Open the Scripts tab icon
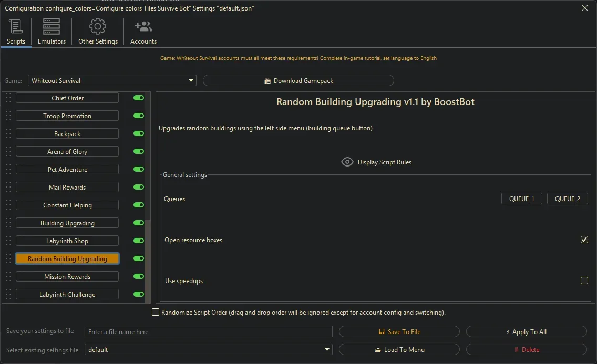Screen dimensions: 597x364 pos(16,26)
